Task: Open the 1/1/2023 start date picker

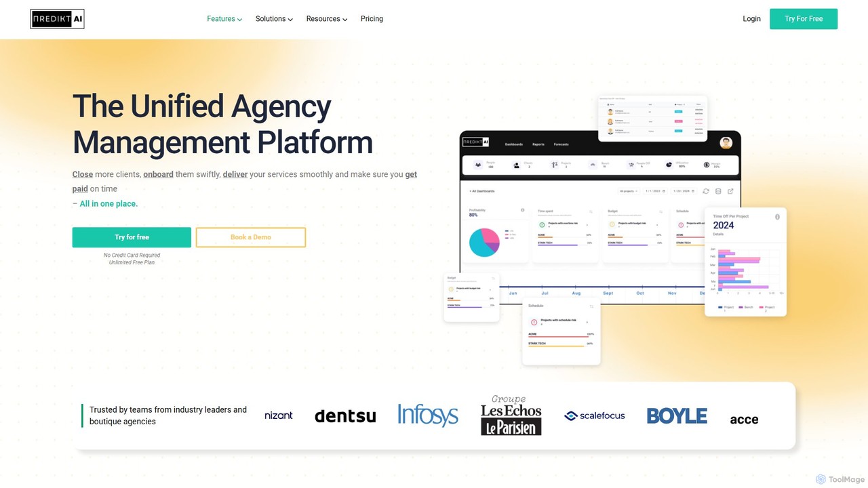Action: pyautogui.click(x=655, y=192)
